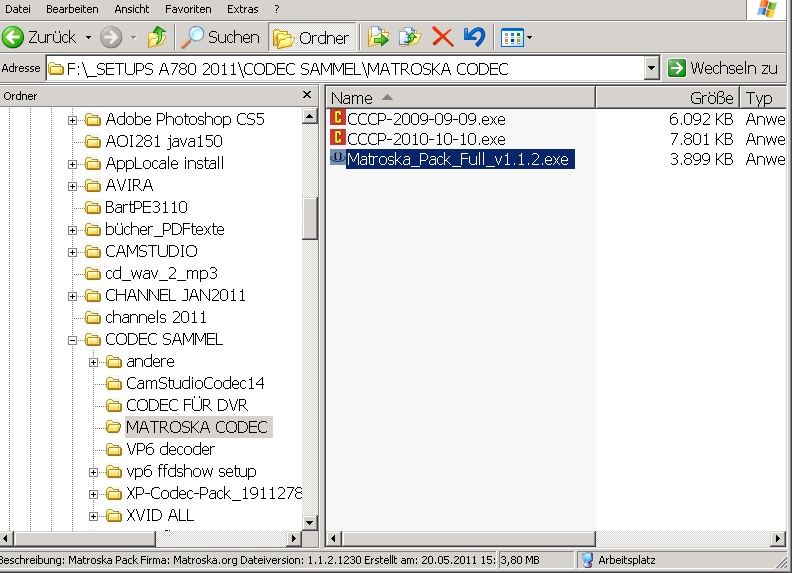The width and height of the screenshot is (792, 573).
Task: Select the VP6 decoder folder
Action: pos(170,449)
